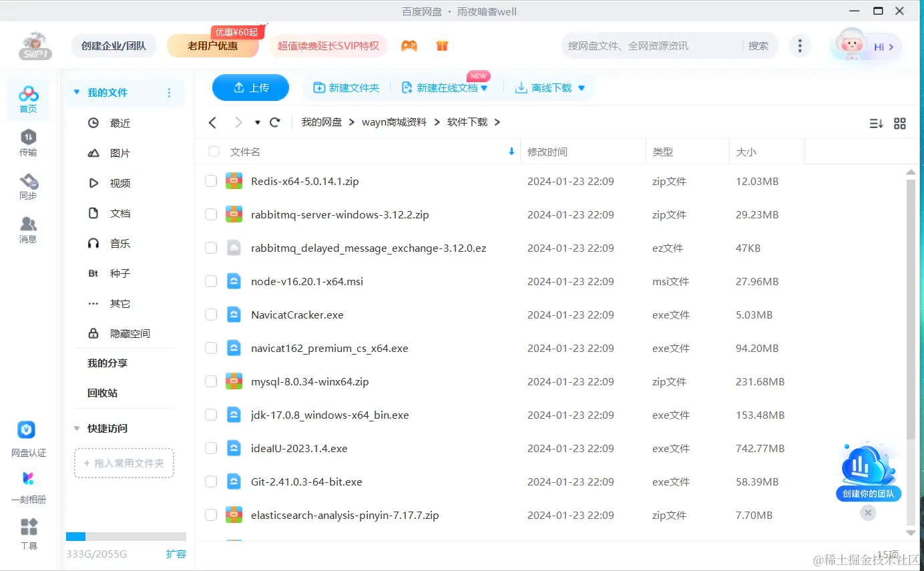Open 隐藏空间 in sidebar
924x571 pixels.
130,333
